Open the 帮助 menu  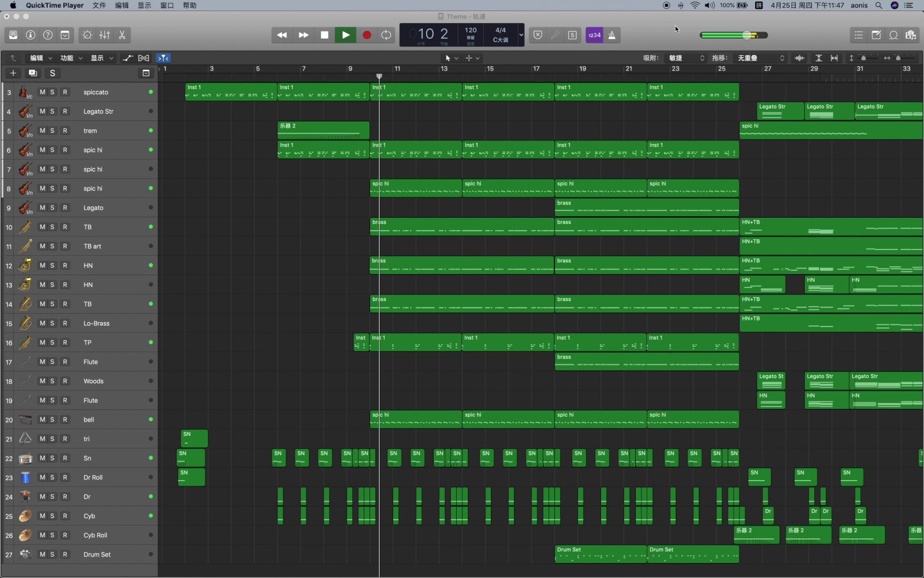point(189,5)
